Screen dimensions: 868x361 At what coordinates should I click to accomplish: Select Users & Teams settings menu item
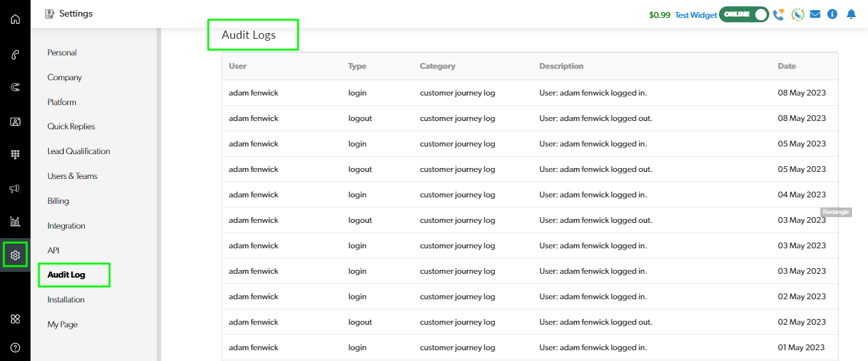coord(72,176)
